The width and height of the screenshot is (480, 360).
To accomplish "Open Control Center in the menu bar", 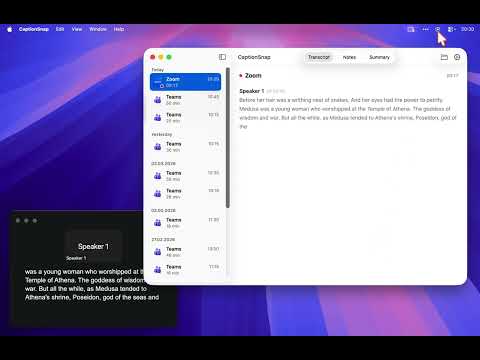I will [451, 29].
